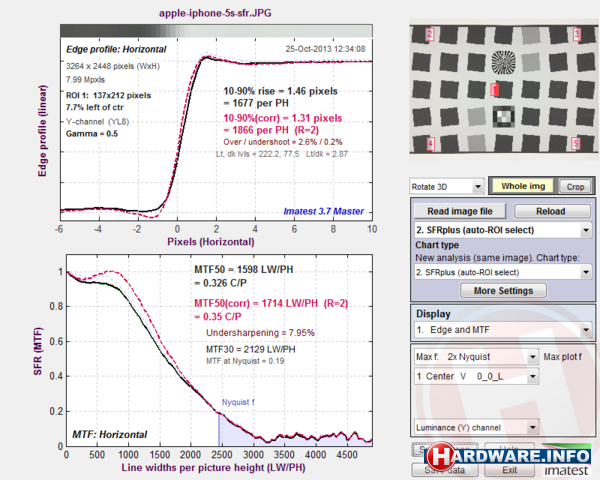
Task: Open the Luminance (Y) channel dropdown
Action: tap(476, 428)
